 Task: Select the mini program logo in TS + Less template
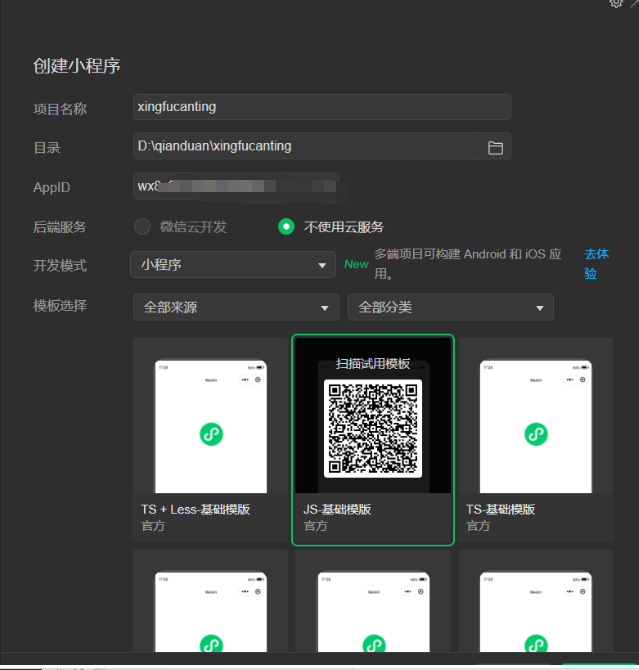[211, 434]
